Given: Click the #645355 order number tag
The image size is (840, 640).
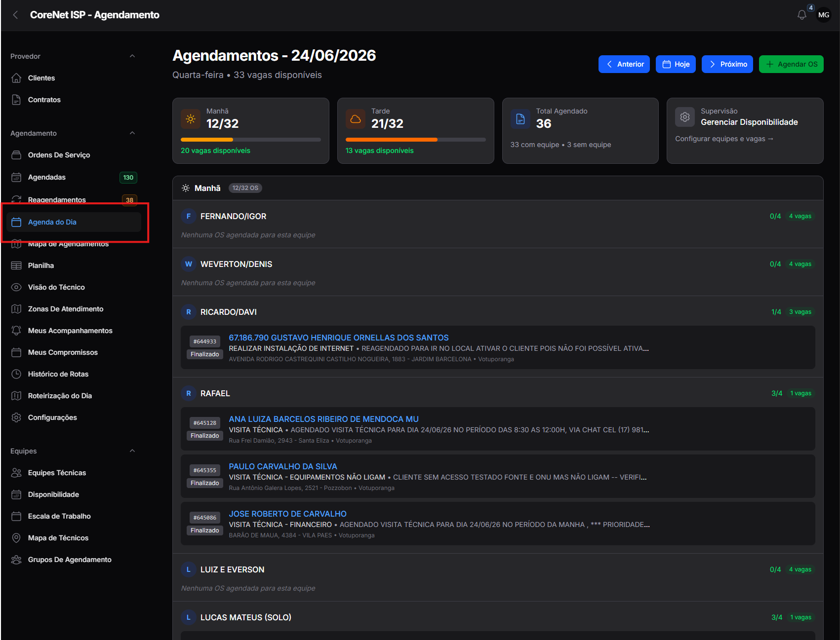Looking at the screenshot, I should [x=205, y=470].
